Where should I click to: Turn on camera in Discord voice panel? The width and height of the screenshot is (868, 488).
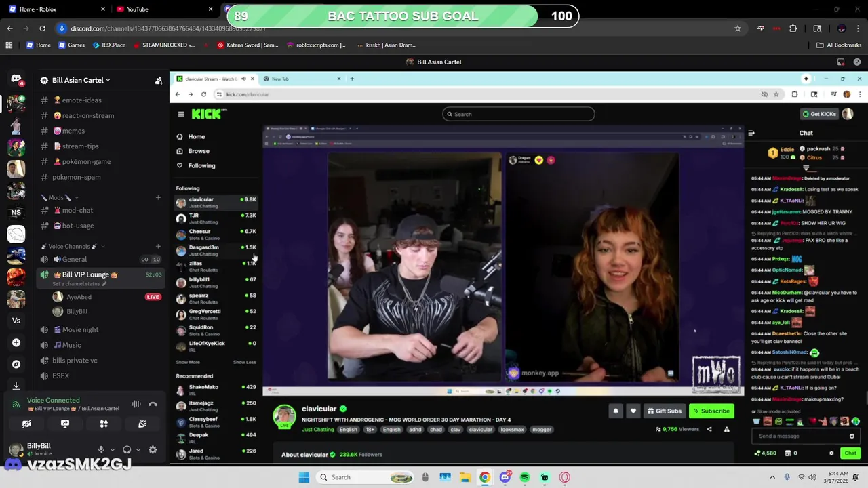26,424
